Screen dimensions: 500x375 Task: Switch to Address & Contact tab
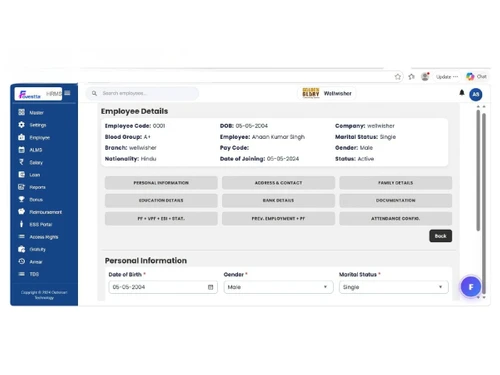(x=278, y=183)
